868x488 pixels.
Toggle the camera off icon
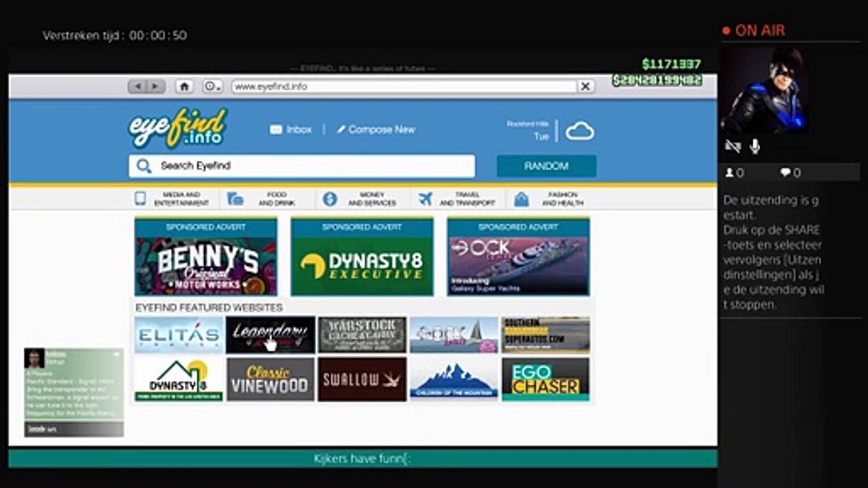pos(732,146)
